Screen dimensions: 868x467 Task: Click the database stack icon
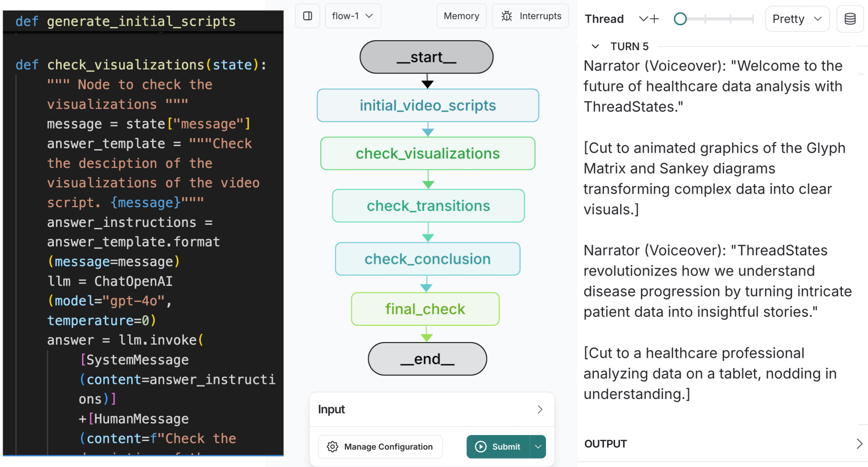(850, 19)
